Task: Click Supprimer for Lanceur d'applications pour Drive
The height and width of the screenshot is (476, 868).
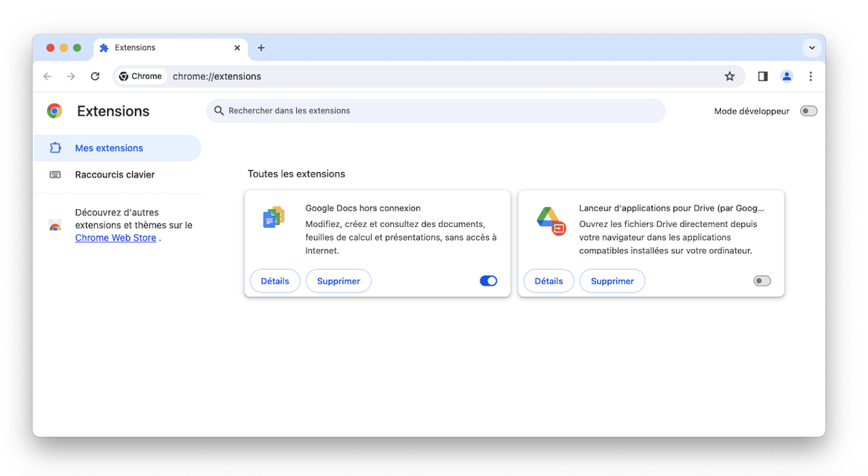Action: pyautogui.click(x=612, y=281)
